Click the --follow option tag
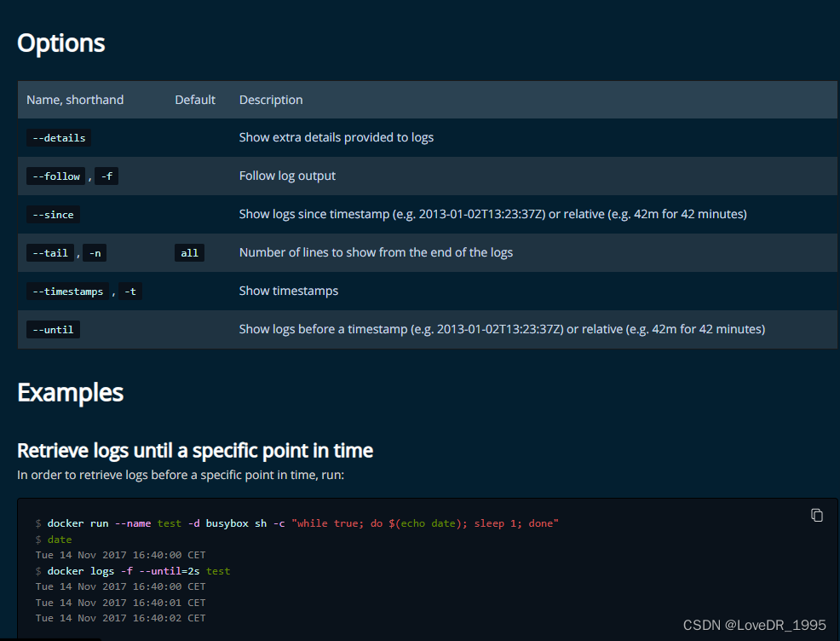Image resolution: width=840 pixels, height=641 pixels. [55, 176]
